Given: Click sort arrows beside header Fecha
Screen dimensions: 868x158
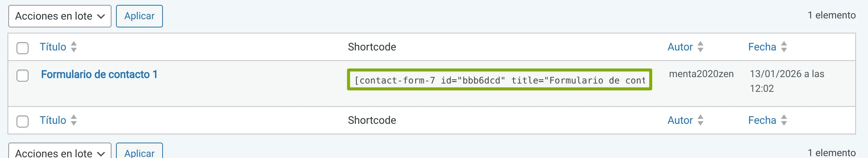Looking at the screenshot, I should [784, 47].
